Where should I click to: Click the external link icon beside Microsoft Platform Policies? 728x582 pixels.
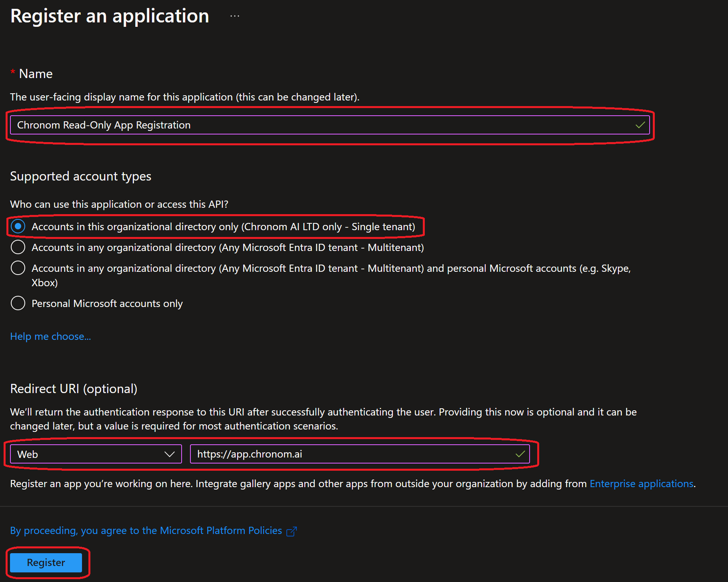292,531
